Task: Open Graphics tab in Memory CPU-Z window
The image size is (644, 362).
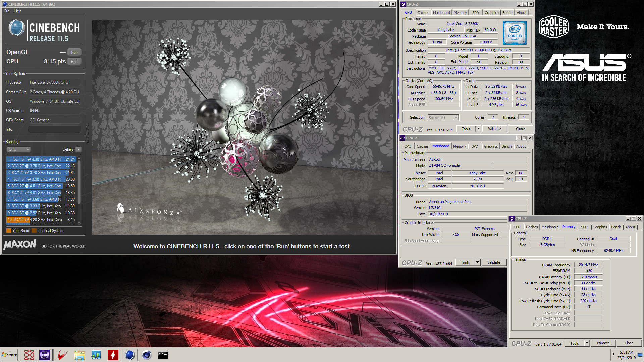Action: click(x=600, y=227)
